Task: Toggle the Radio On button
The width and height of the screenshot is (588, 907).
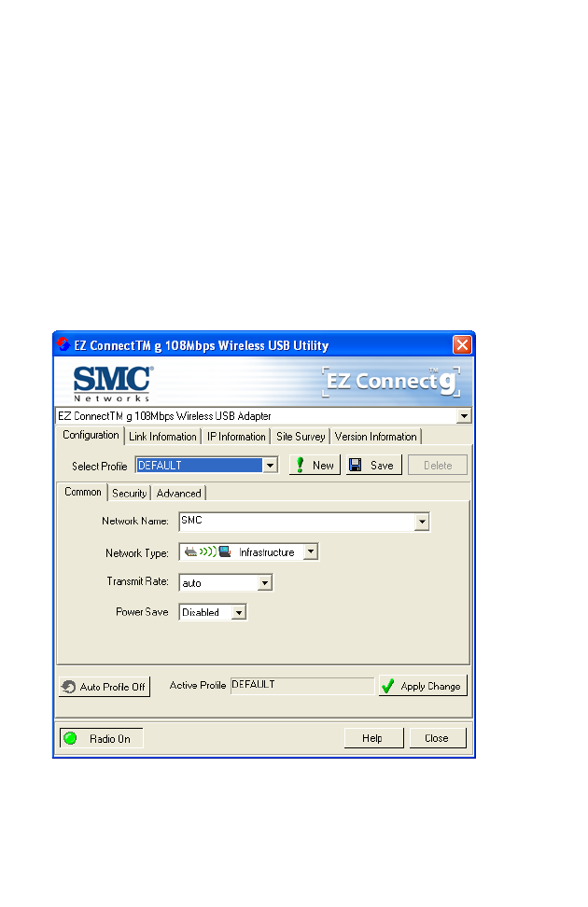Action: click(102, 739)
